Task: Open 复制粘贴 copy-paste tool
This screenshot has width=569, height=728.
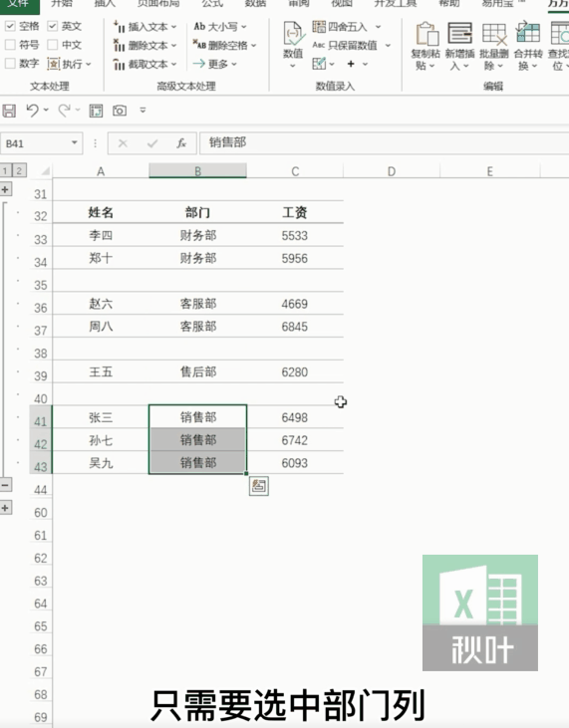Action: (x=426, y=46)
